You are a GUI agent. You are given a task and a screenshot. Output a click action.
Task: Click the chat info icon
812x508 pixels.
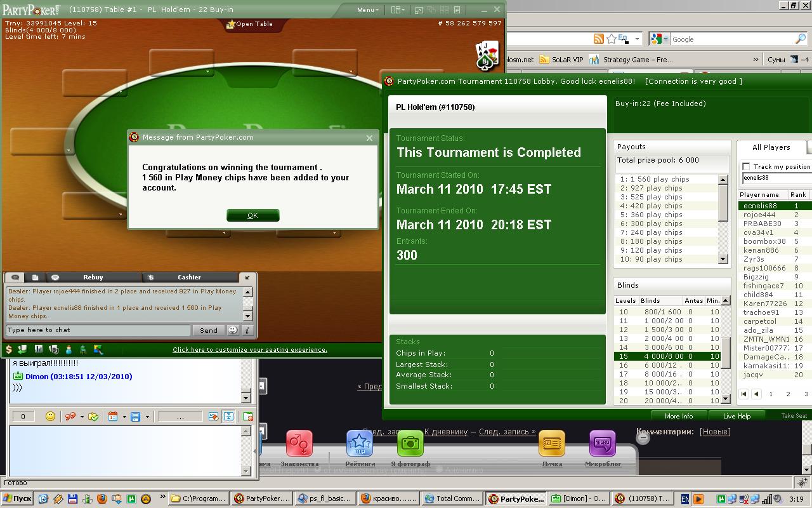coord(247,330)
